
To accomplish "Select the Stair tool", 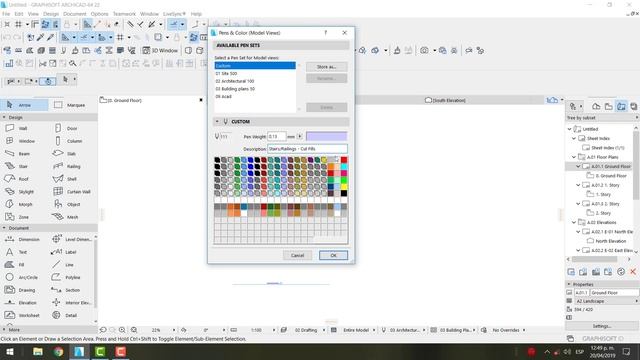I will (x=17, y=166).
